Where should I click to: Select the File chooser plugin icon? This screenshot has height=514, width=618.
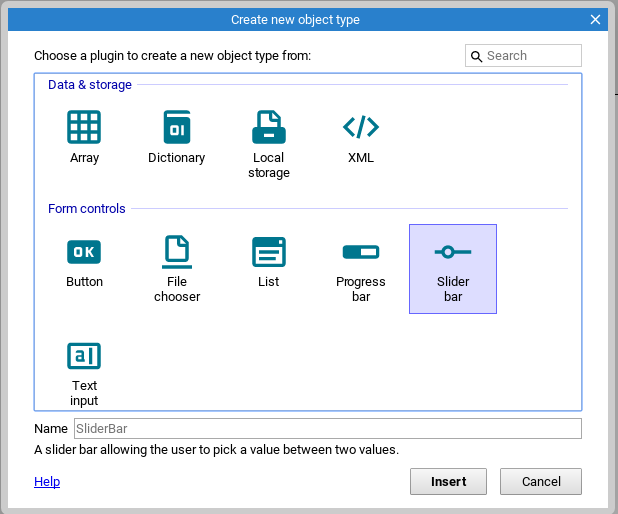click(177, 252)
